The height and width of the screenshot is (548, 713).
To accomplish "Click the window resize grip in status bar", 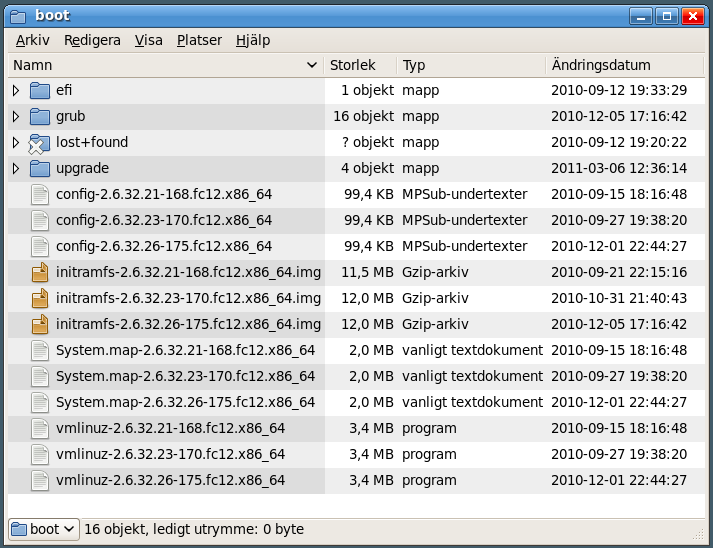I will tap(698, 535).
